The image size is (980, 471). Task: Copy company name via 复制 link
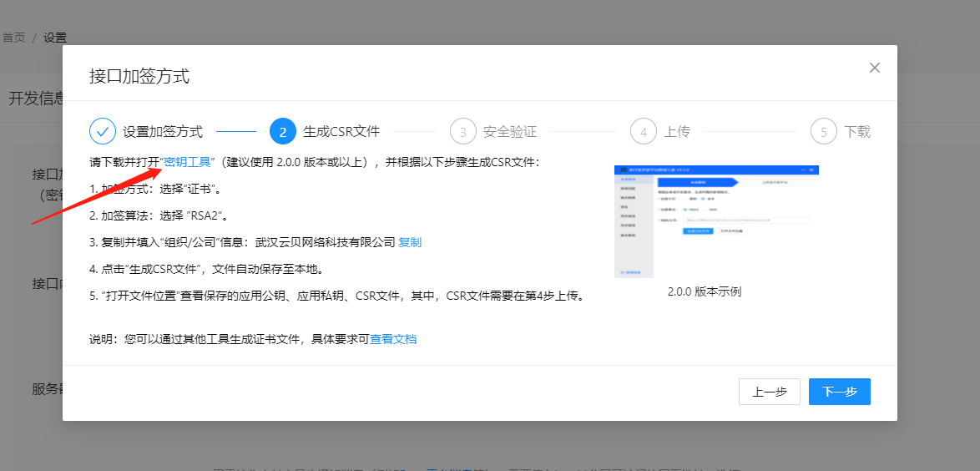point(410,242)
